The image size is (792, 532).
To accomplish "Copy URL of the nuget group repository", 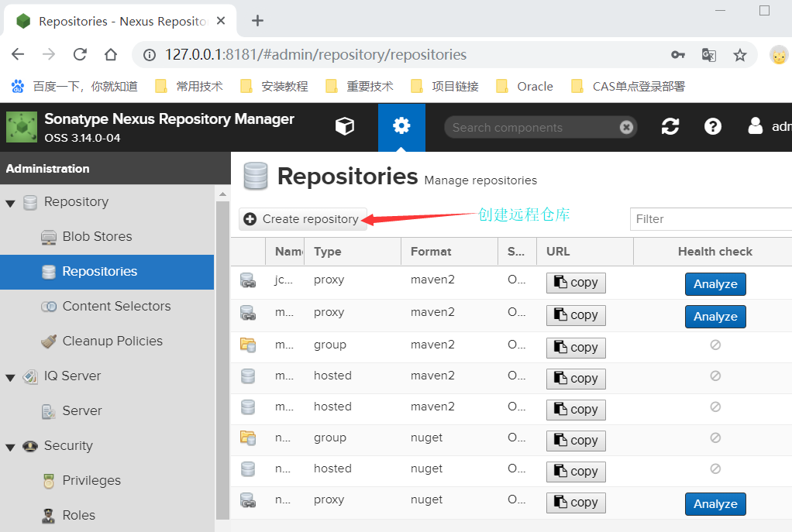I will (x=576, y=441).
